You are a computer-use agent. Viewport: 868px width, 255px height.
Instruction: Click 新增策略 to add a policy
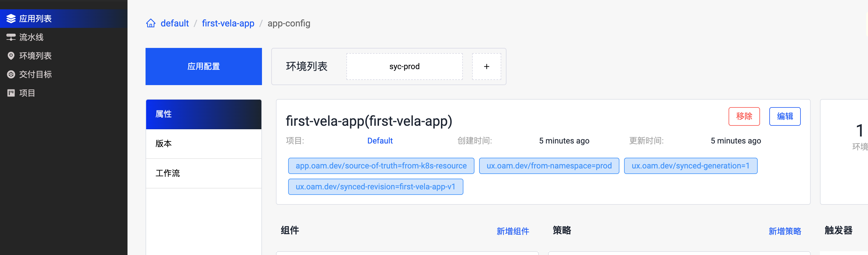[784, 231]
